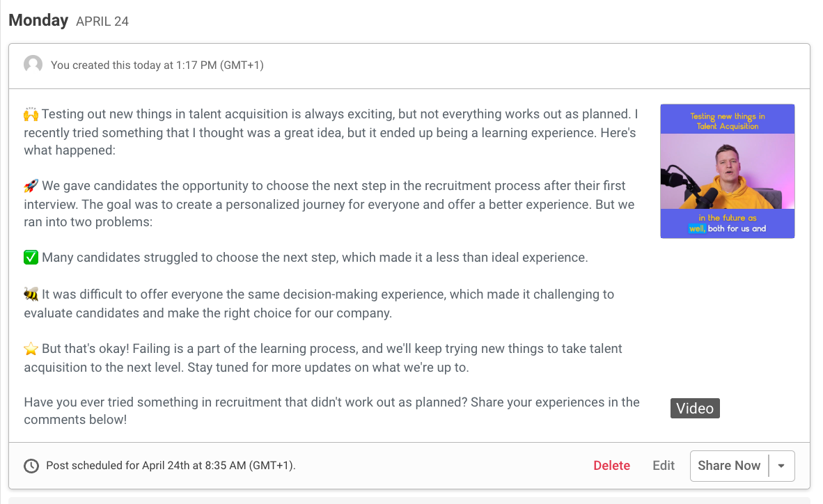The image size is (823, 504).
Task: Click the paragraph starting 'We gave candidates'
Action: [x=329, y=204]
